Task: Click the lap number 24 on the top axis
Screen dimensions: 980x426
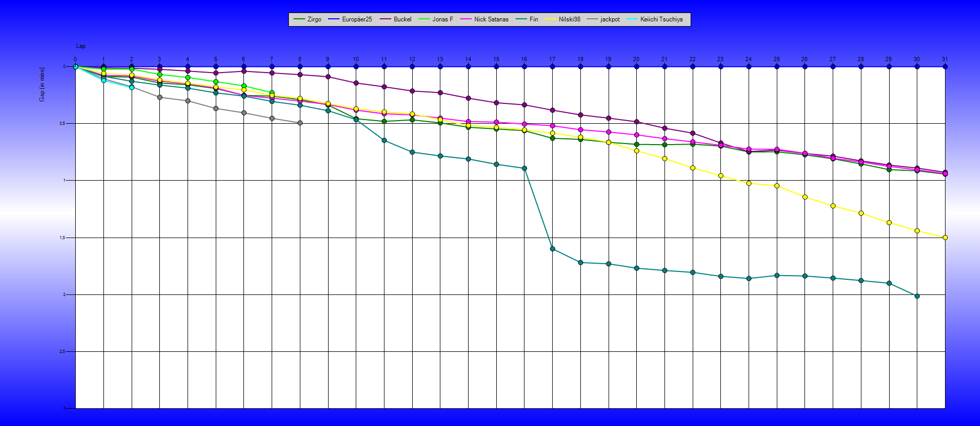Action: 749,59
